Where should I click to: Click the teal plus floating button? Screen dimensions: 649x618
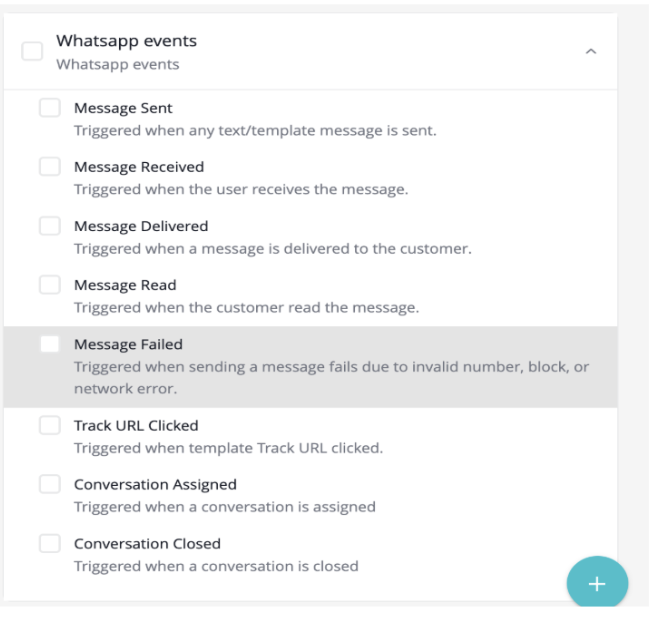(x=597, y=584)
